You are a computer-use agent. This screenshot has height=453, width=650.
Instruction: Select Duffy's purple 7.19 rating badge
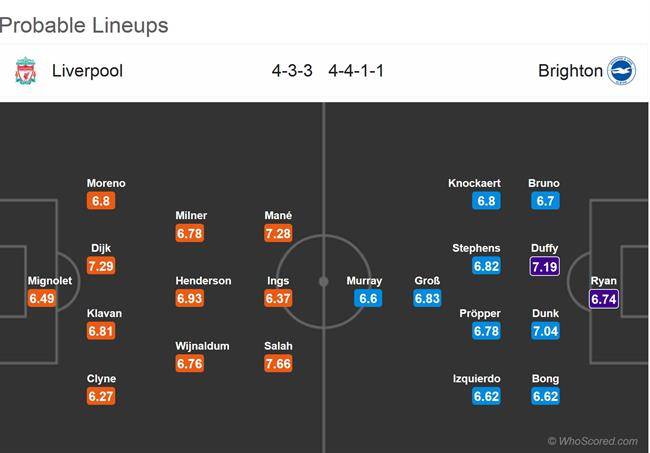545,266
